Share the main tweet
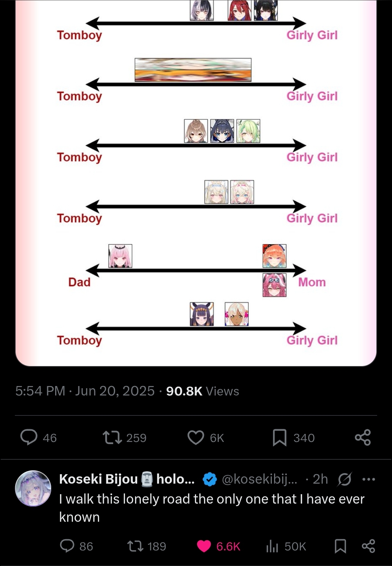This screenshot has height=566, width=392. [x=363, y=437]
